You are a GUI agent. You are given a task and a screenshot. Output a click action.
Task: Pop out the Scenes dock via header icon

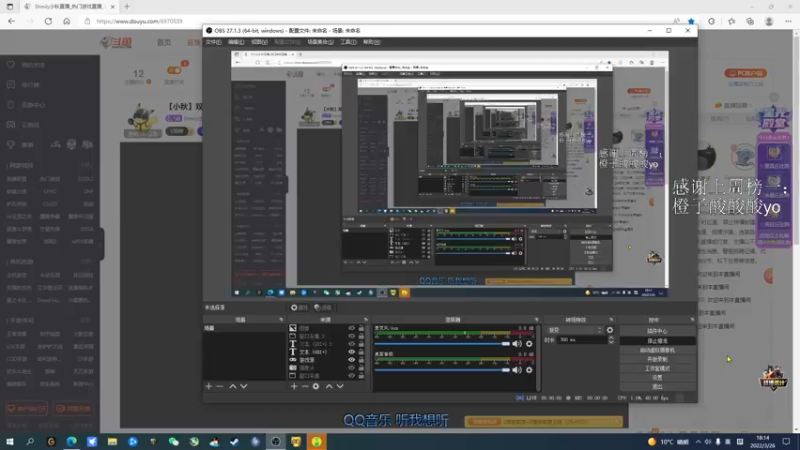[x=281, y=320]
